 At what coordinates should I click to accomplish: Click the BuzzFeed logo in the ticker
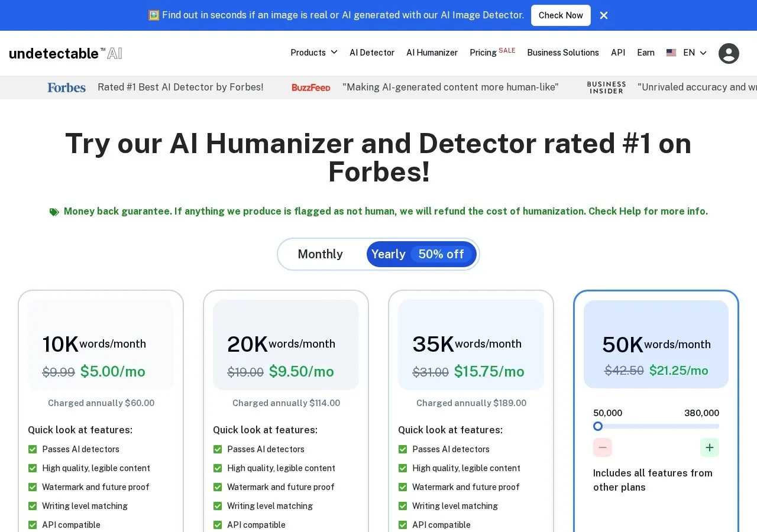tap(311, 87)
